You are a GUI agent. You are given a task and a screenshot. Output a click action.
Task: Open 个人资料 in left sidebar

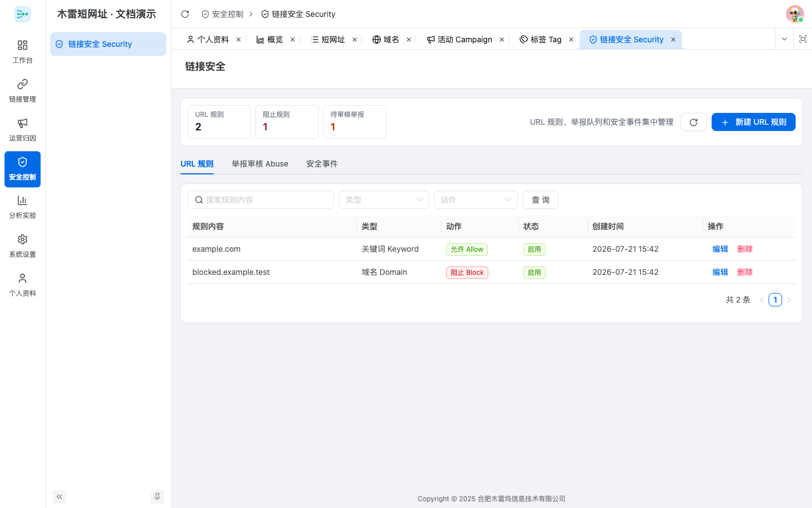tap(23, 285)
